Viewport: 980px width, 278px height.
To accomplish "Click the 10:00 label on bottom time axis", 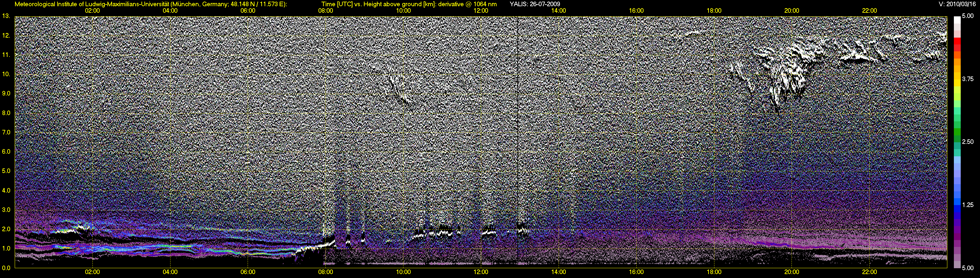I will 403,272.
